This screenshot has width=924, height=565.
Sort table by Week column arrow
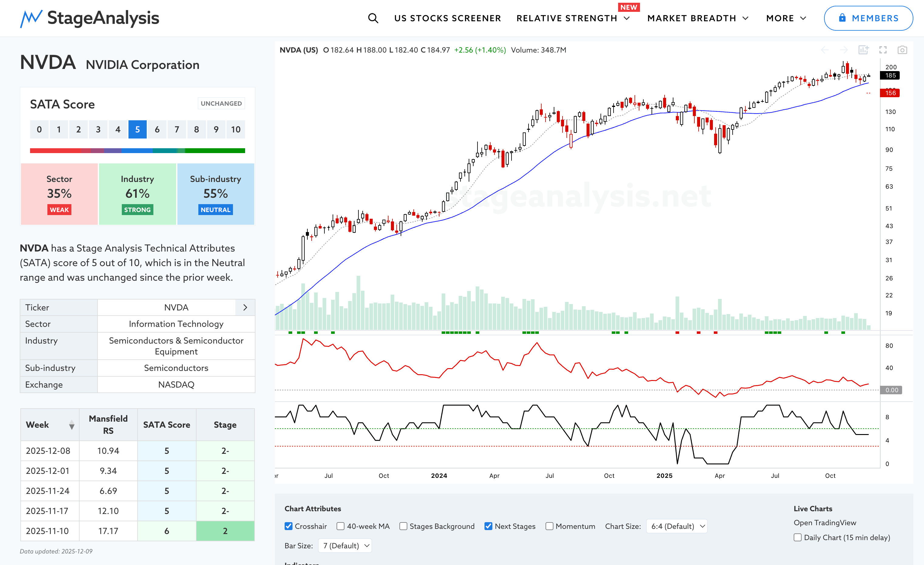pyautogui.click(x=72, y=425)
